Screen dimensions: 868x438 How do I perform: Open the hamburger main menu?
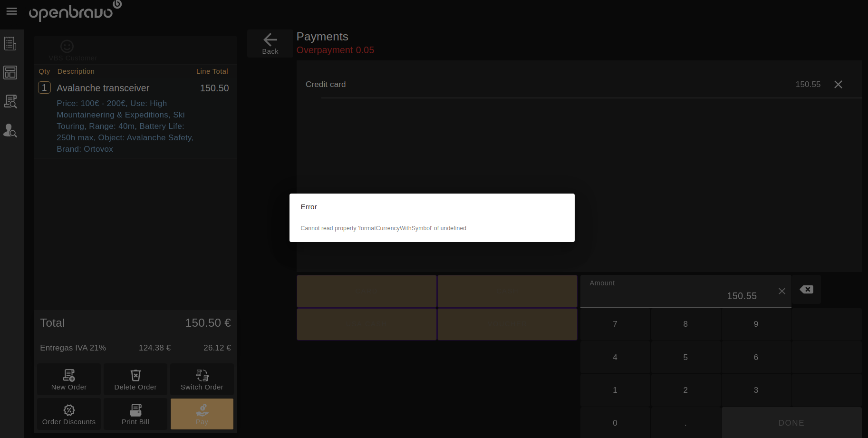click(x=11, y=11)
